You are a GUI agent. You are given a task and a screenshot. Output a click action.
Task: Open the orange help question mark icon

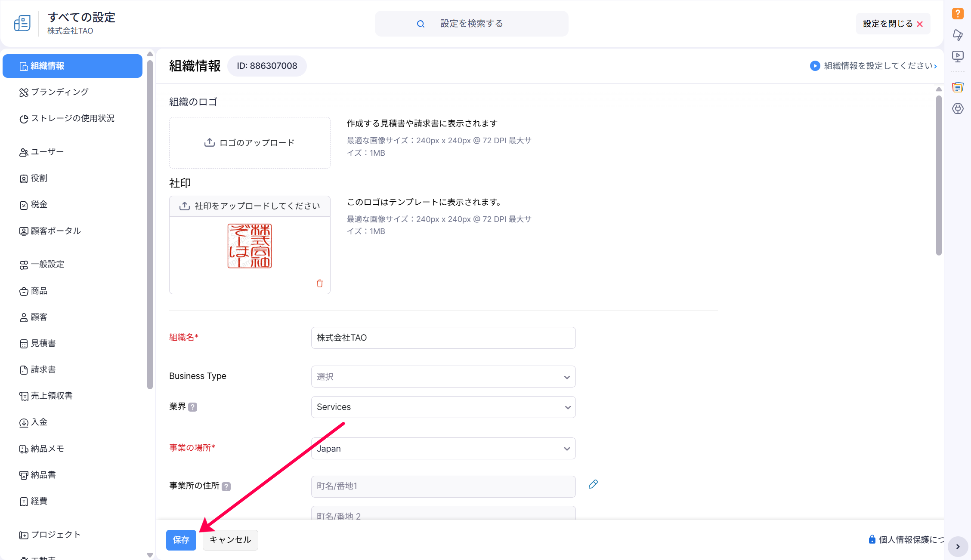tap(958, 13)
